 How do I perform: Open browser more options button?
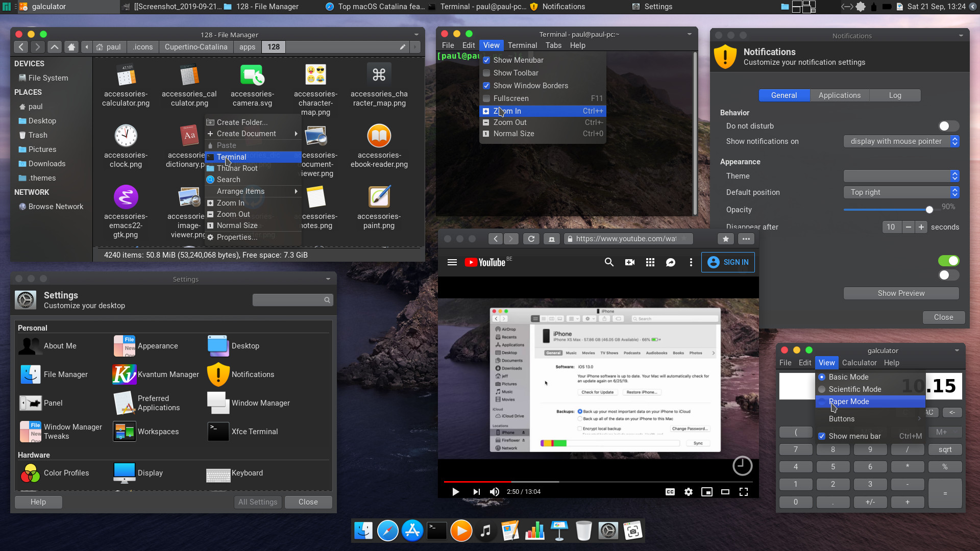746,239
